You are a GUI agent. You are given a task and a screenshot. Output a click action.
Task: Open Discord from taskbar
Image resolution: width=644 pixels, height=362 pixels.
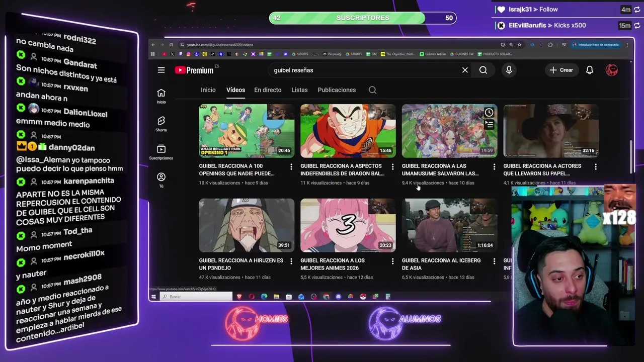click(x=338, y=297)
